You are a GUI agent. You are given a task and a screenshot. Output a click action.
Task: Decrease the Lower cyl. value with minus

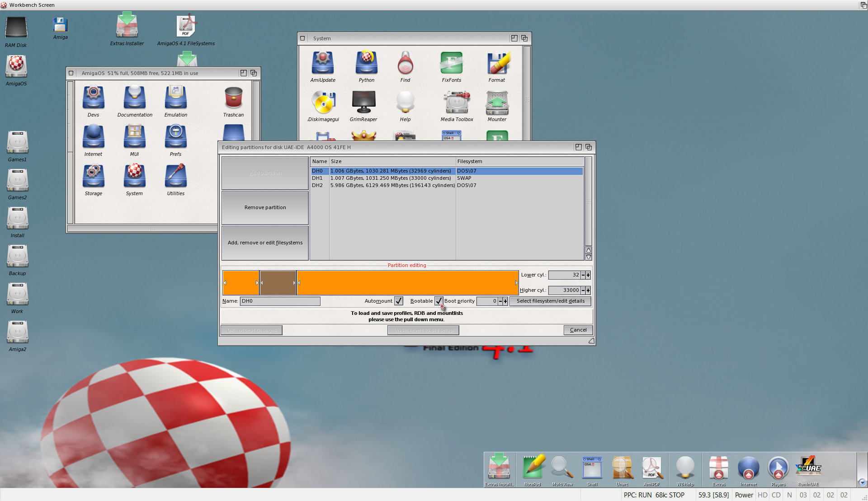[583, 275]
